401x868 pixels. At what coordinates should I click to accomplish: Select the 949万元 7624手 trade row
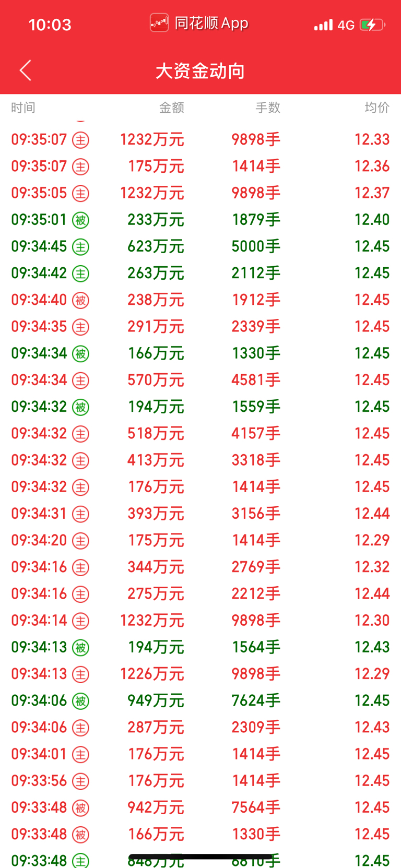(200, 700)
